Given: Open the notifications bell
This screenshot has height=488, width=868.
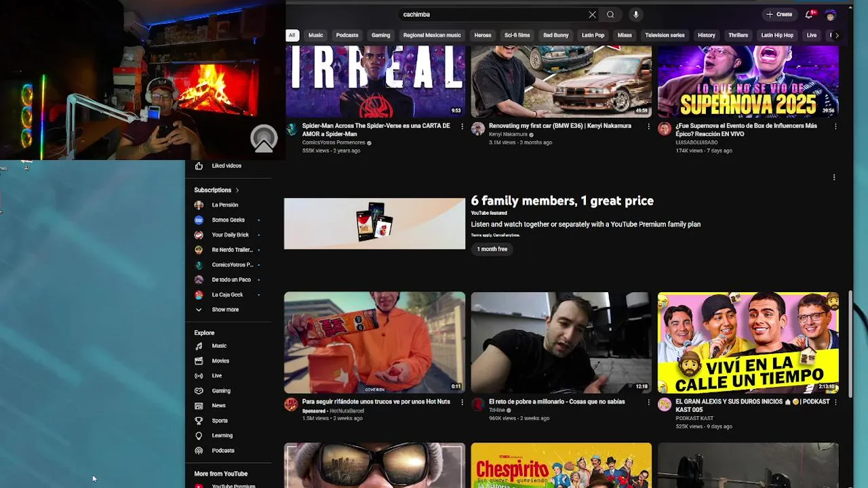Looking at the screenshot, I should 809,14.
